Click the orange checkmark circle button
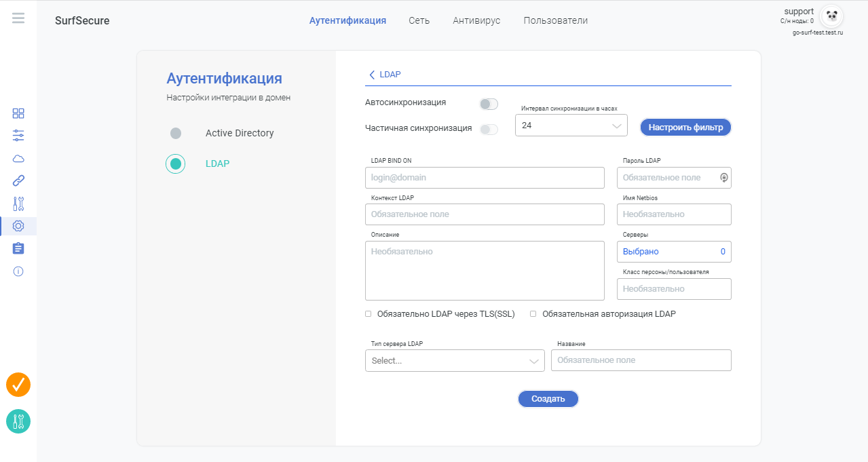 click(18, 385)
